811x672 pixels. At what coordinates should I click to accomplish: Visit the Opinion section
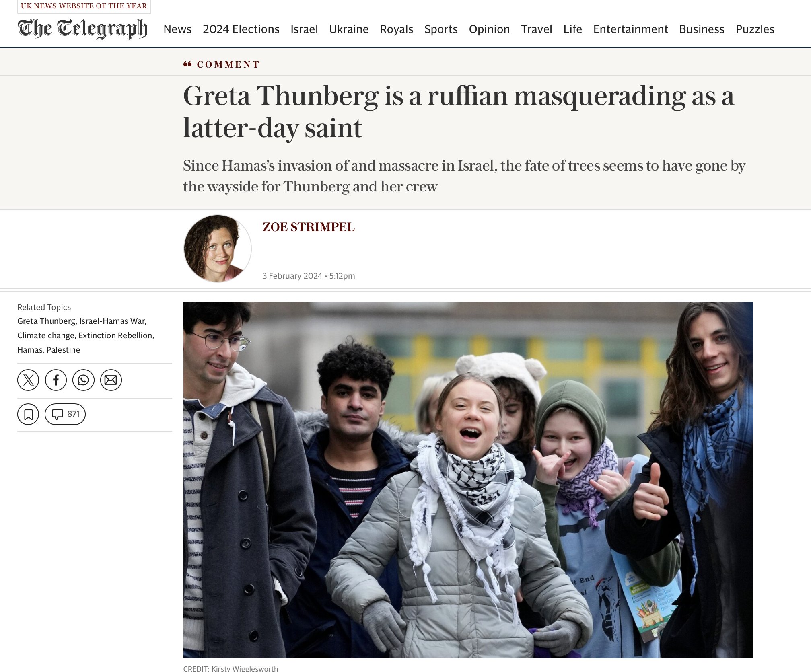pyautogui.click(x=489, y=29)
